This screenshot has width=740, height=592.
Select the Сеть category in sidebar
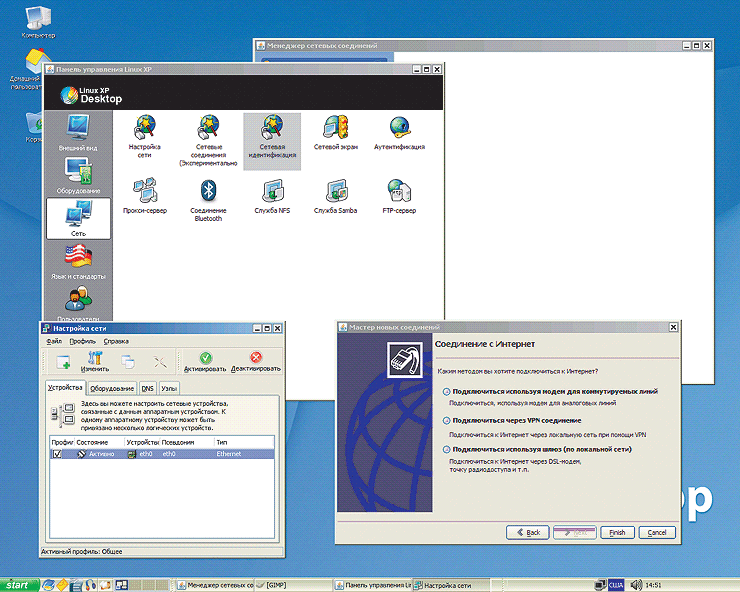[78, 218]
